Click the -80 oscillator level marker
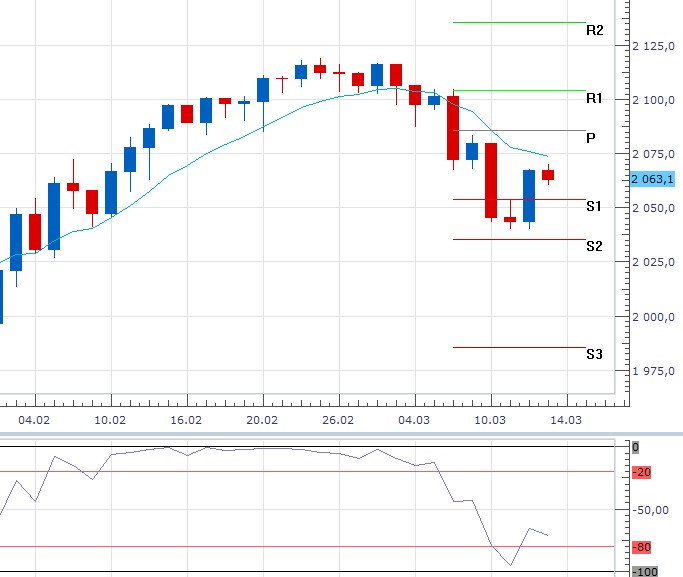 tap(642, 547)
